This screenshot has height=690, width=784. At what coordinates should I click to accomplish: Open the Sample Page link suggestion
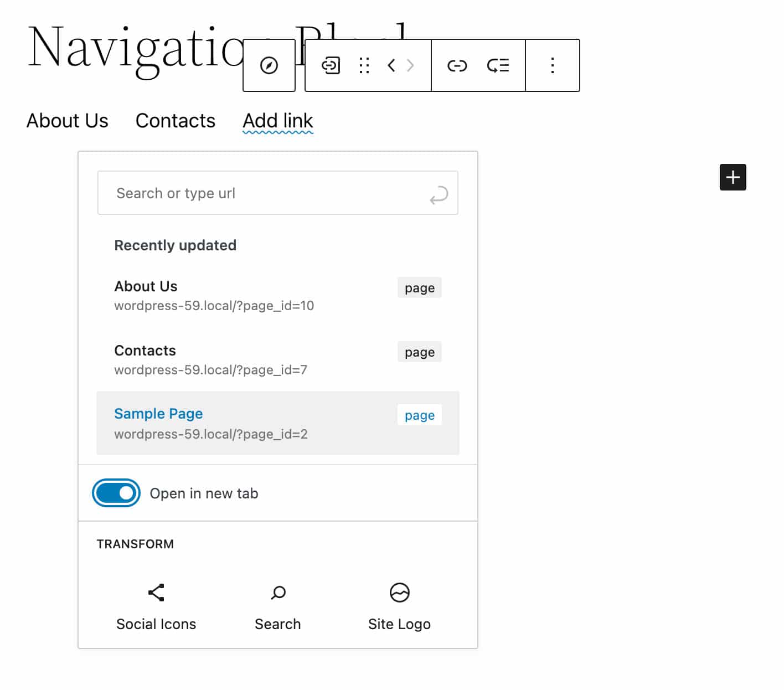158,414
